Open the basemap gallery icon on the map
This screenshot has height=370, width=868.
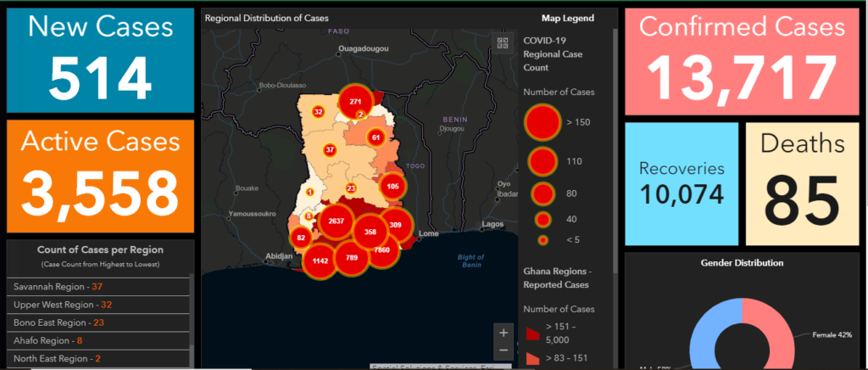tap(503, 42)
